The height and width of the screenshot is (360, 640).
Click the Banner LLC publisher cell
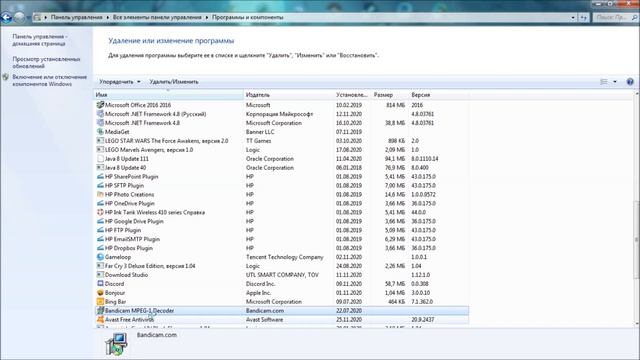click(260, 132)
